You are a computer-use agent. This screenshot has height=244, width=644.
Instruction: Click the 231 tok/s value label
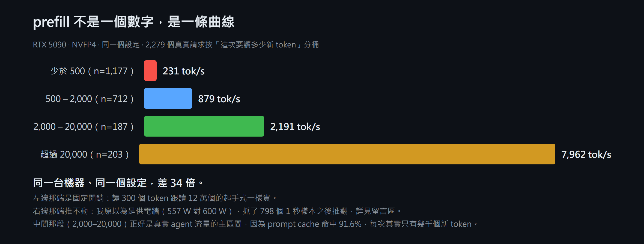coord(184,71)
